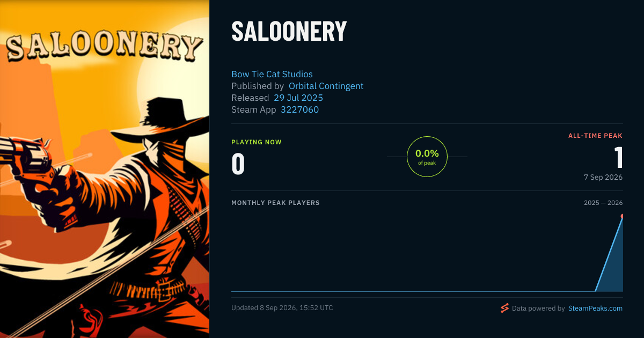
Task: Click the Playing Now label
Action: pyautogui.click(x=257, y=142)
